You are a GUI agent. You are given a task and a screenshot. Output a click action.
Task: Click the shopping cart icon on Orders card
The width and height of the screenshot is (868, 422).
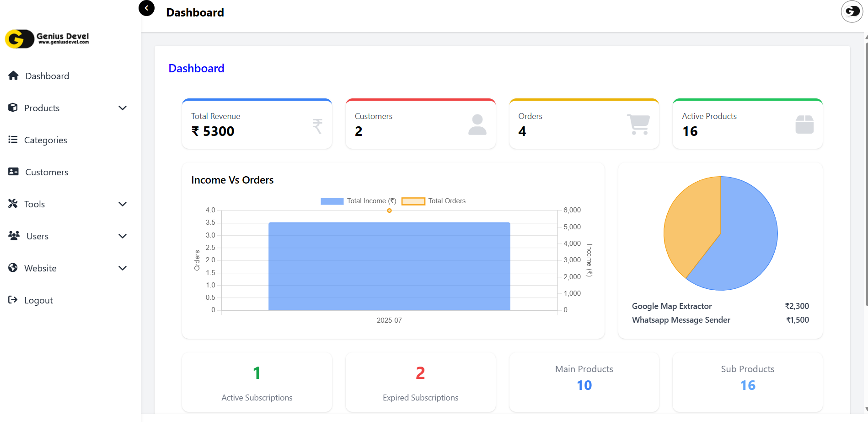[x=638, y=124]
